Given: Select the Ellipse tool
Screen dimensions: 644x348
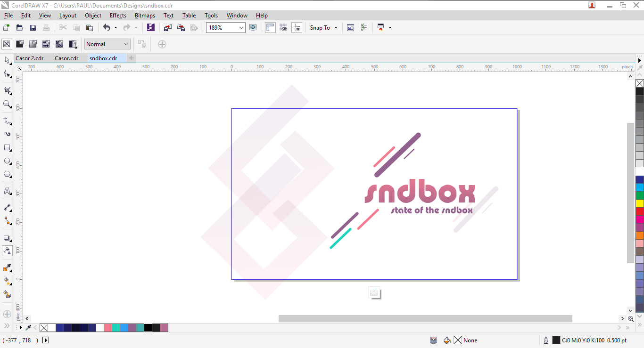Looking at the screenshot, I should [7, 161].
